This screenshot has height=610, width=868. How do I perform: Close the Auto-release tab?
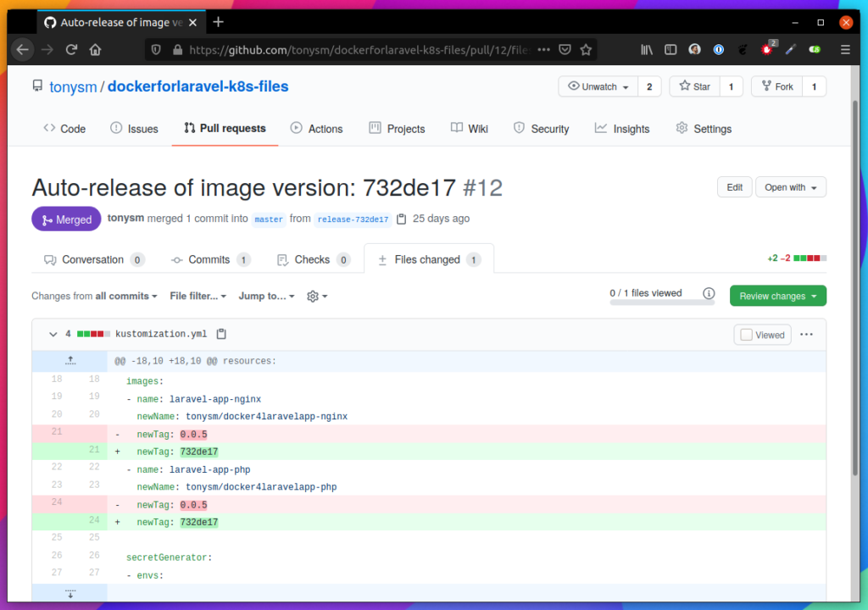[x=192, y=23]
